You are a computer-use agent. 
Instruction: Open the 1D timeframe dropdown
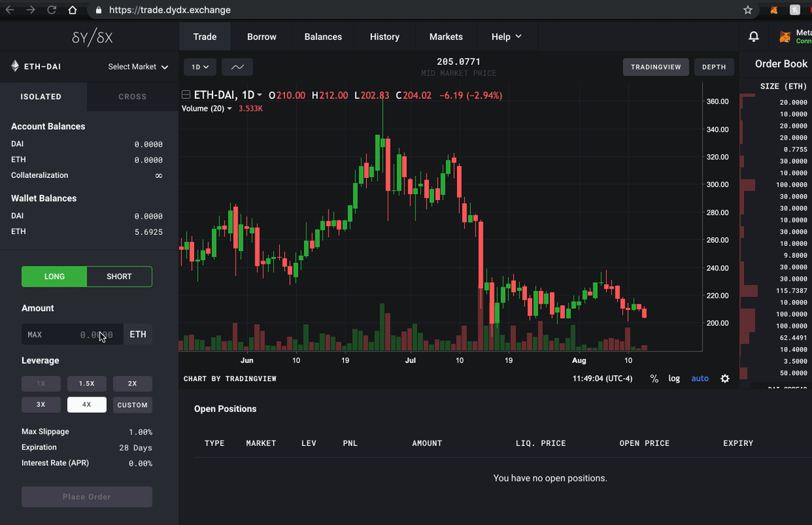[x=200, y=67]
